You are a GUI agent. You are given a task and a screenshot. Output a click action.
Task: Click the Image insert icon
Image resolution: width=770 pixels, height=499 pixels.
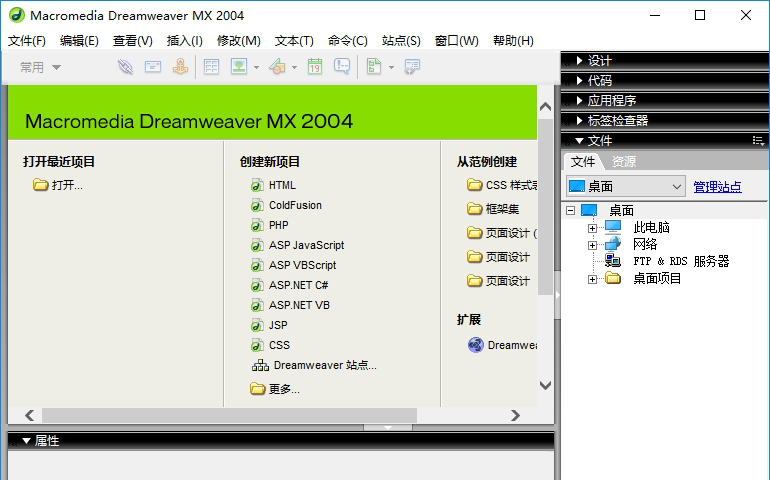click(239, 66)
